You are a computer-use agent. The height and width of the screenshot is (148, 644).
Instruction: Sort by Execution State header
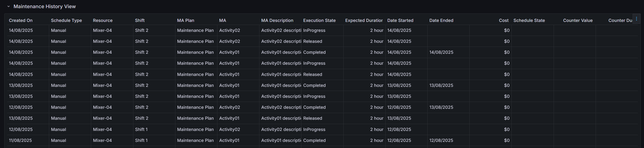point(319,20)
